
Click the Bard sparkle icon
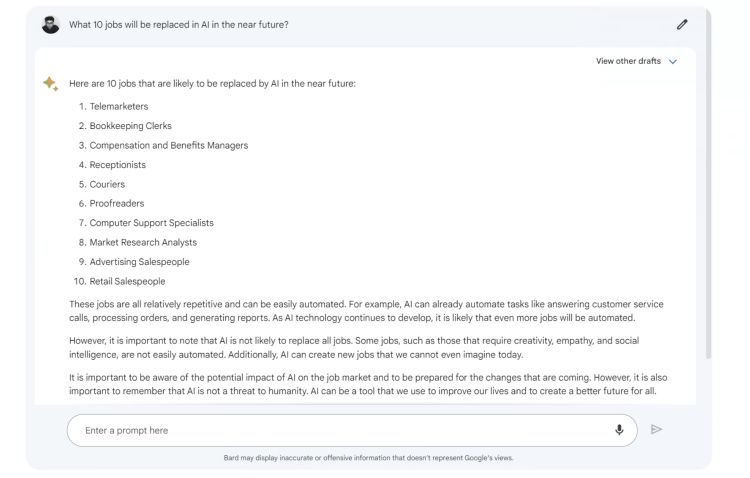[x=50, y=83]
